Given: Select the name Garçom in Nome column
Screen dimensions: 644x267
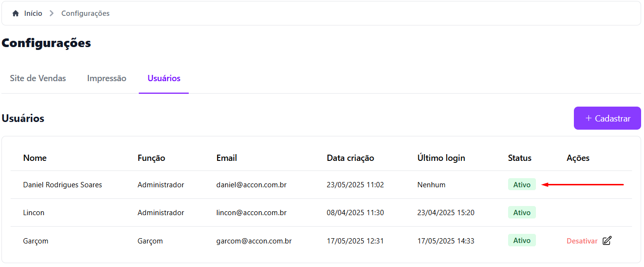Looking at the screenshot, I should (x=36, y=241).
